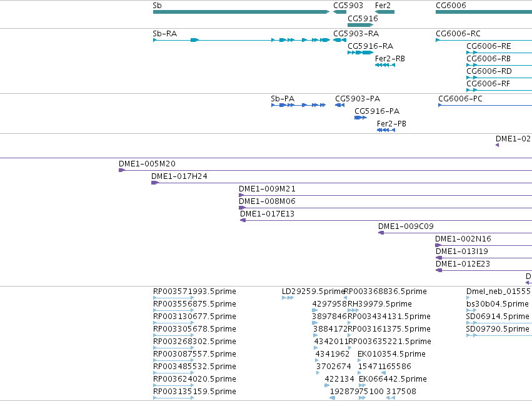Select the Sb gene bar
This screenshot has height=401, width=532.
click(241, 12)
